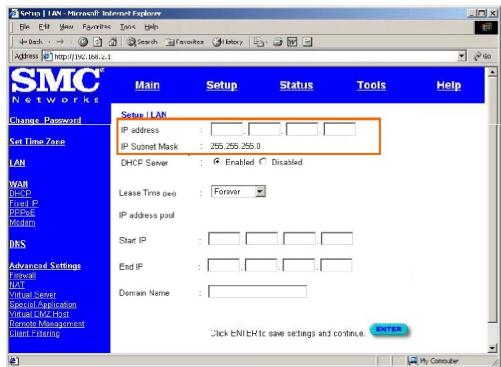This screenshot has width=501, height=367.
Task: Open the Set Time Zone link
Action: [37, 141]
